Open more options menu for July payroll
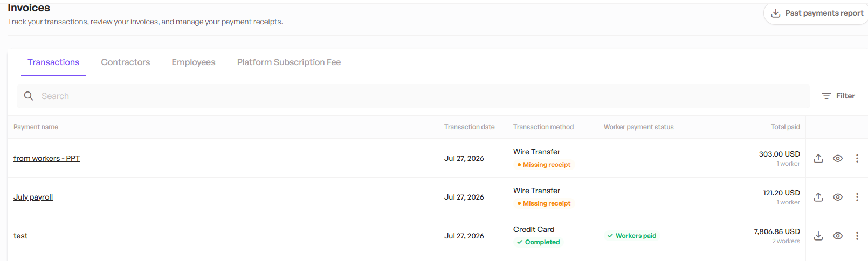The image size is (868, 261). tap(857, 197)
